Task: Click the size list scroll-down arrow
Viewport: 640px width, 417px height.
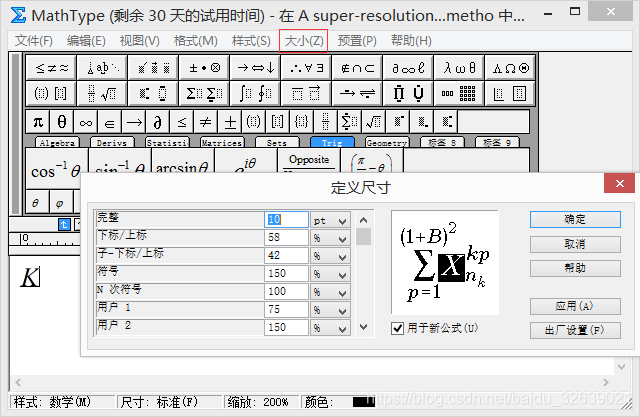Action: (364, 327)
